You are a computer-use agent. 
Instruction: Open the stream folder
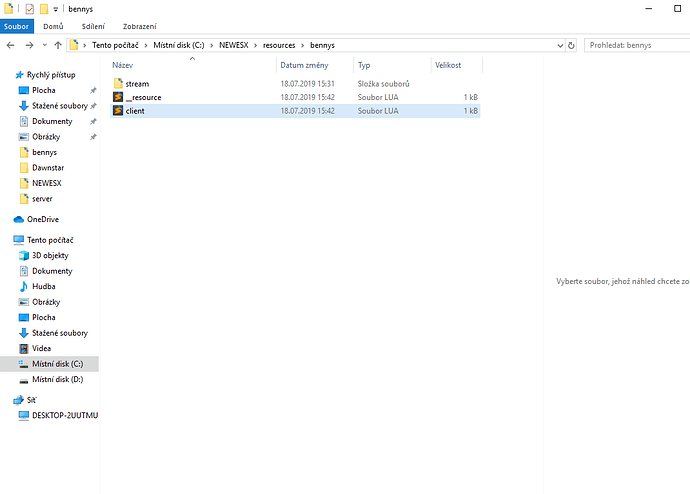click(x=137, y=83)
